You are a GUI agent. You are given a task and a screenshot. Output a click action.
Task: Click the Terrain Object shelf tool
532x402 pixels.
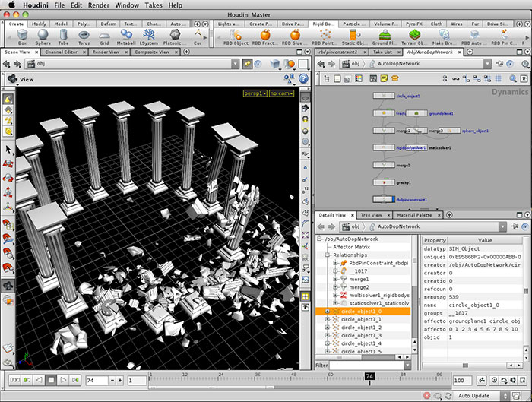coord(414,37)
